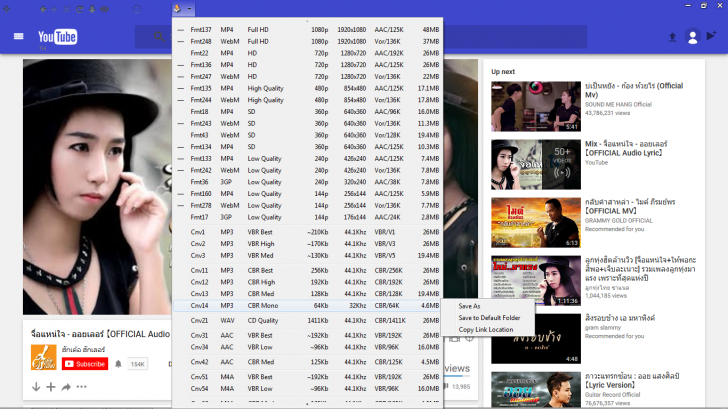Select Fmt22 MP4 HD 720p format
Viewport: 728px width, 409px height.
click(x=307, y=53)
